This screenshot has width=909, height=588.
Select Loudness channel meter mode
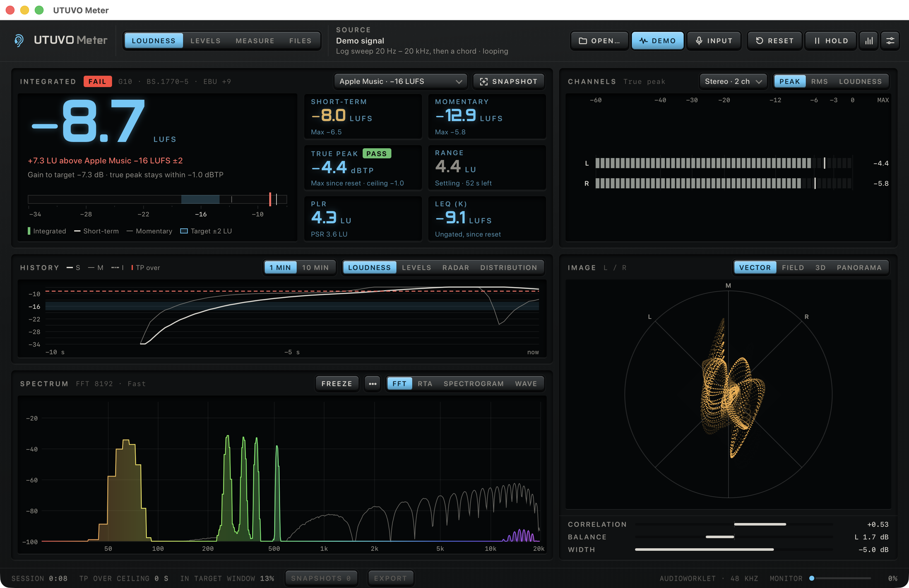[x=860, y=81]
